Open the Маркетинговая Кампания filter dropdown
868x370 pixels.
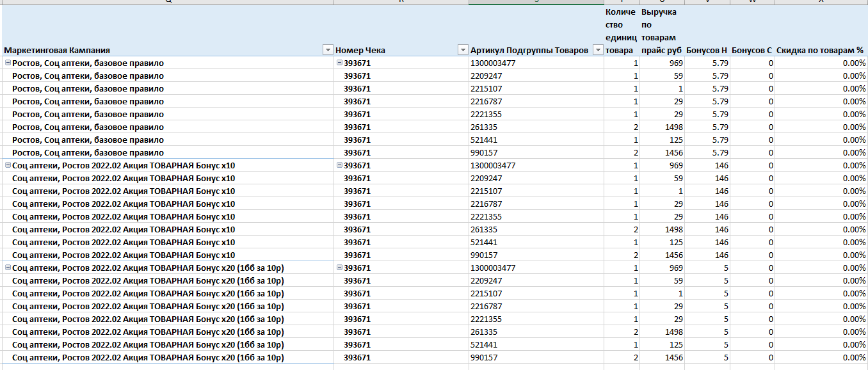click(x=328, y=50)
